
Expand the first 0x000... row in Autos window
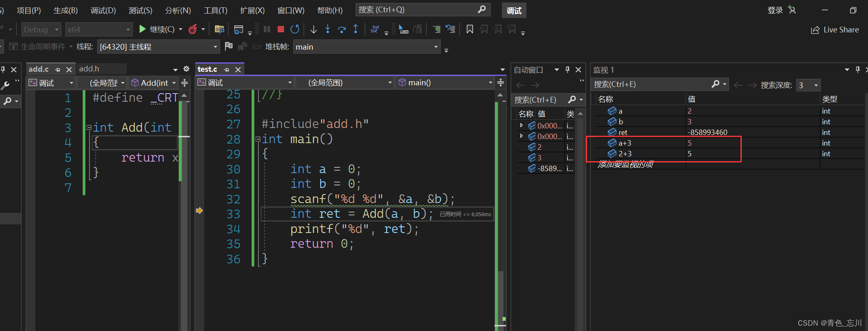click(x=521, y=126)
